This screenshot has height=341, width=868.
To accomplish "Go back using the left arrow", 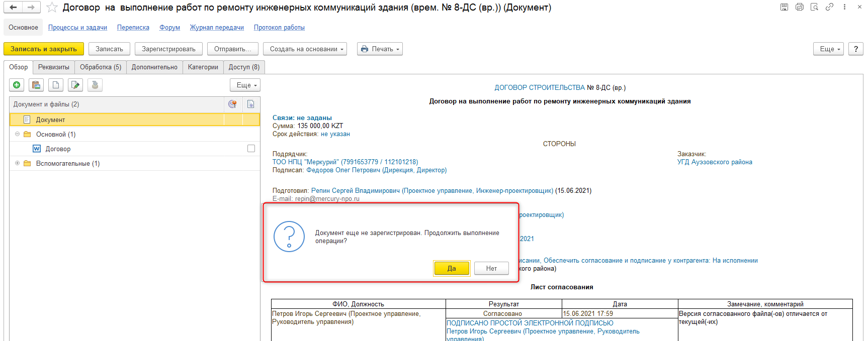I will (x=13, y=8).
